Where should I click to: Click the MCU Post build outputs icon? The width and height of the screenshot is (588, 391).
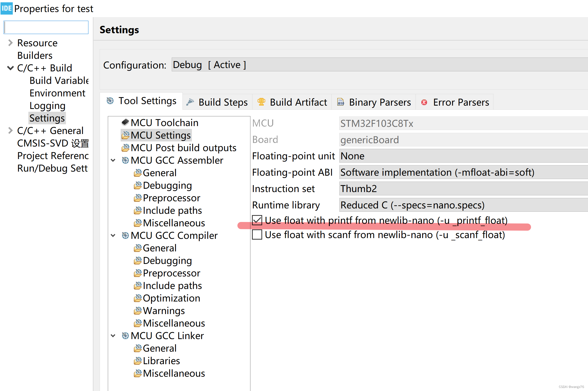pos(125,148)
